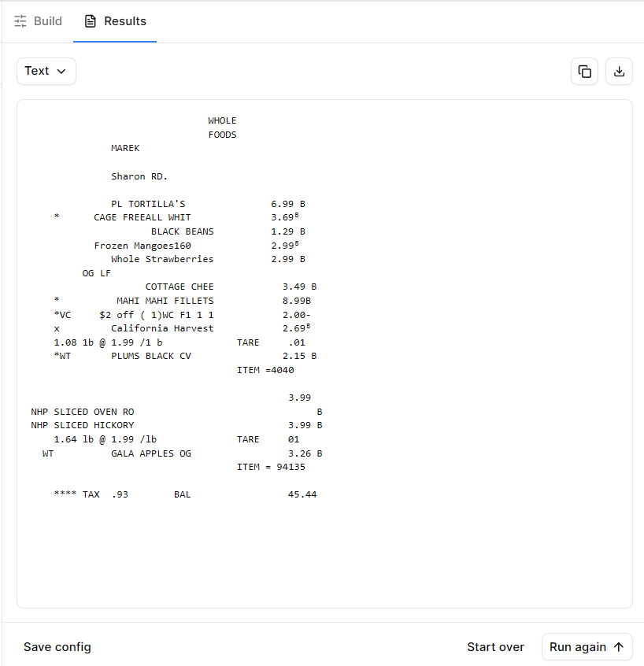The width and height of the screenshot is (644, 666).
Task: Click the FOODS heading text
Action: 222,135
